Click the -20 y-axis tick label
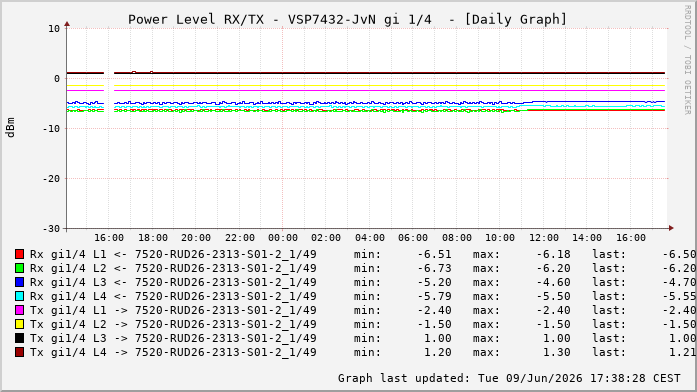 tap(51, 179)
